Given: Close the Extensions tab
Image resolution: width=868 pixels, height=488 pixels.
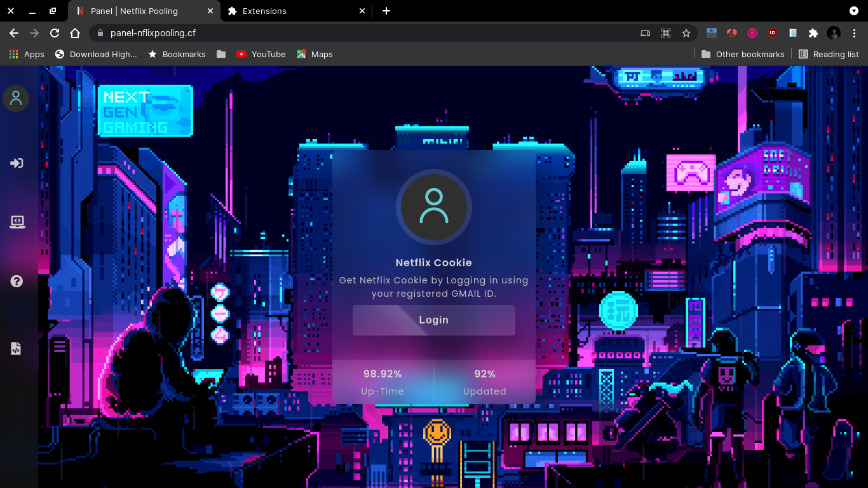Looking at the screenshot, I should coord(362,11).
